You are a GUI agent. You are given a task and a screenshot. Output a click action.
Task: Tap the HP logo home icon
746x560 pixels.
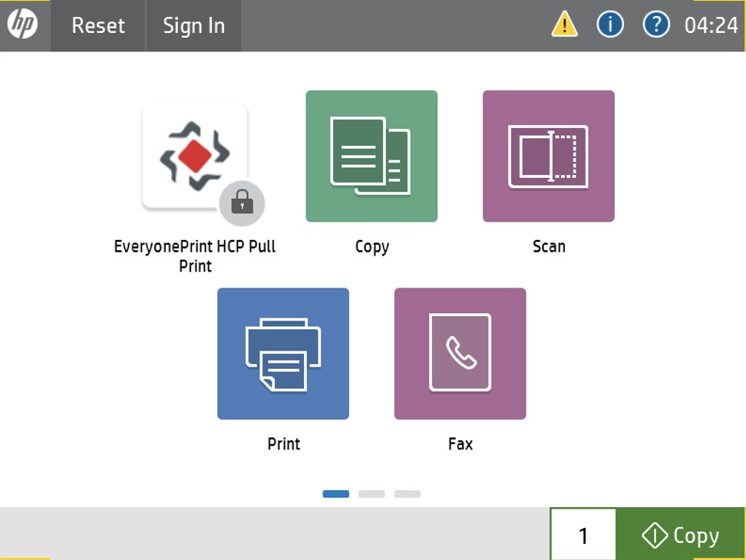pos(22,25)
